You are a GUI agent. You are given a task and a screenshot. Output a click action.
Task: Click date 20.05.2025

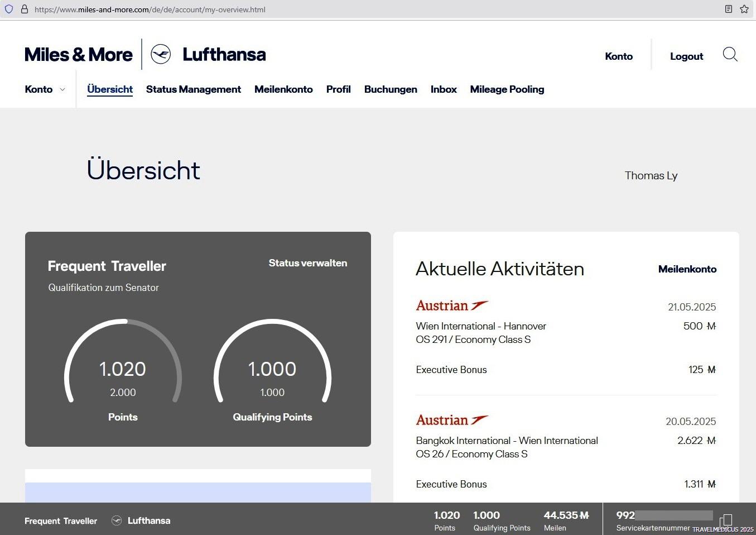tap(691, 422)
